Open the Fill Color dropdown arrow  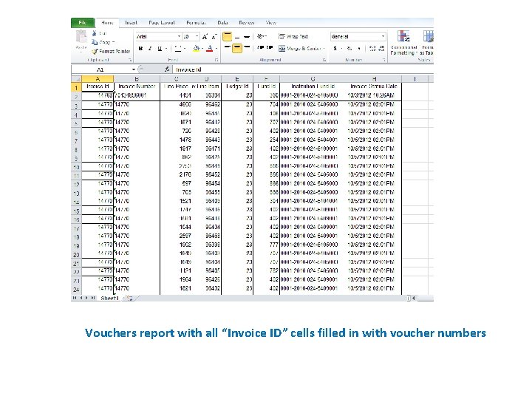point(202,49)
